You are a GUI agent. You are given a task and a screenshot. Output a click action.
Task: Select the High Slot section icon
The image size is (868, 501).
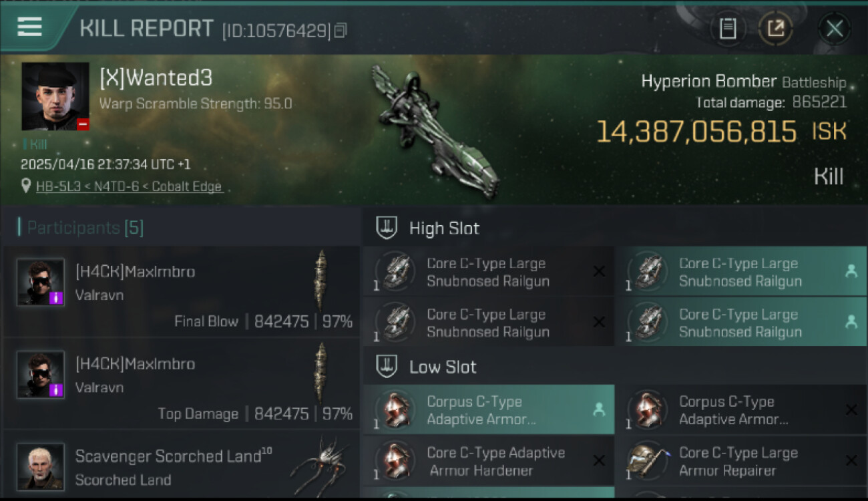(x=387, y=228)
